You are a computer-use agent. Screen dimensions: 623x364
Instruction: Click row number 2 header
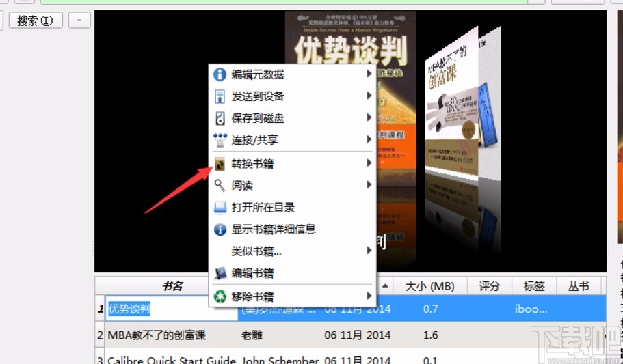tap(100, 335)
